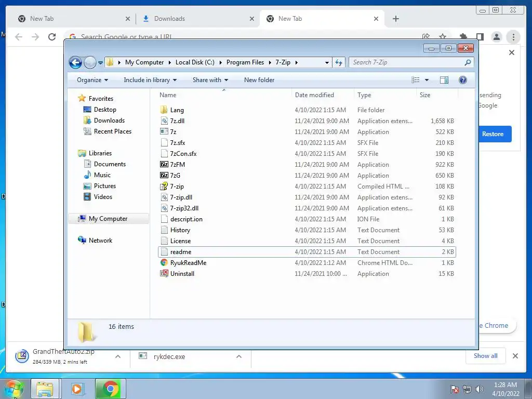Open the Pictures library
532x399 pixels.
[104, 186]
